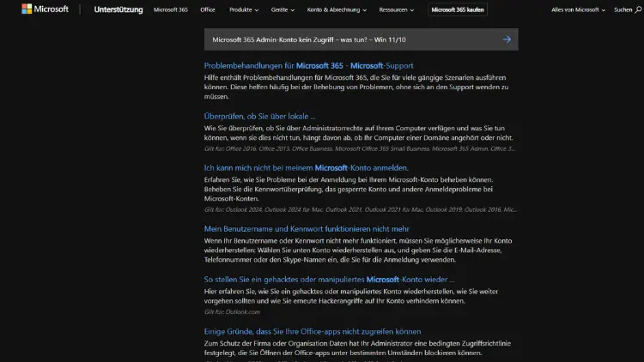Go to Microsoft 365 nav item
This screenshot has height=362, width=644.
pyautogui.click(x=171, y=9)
